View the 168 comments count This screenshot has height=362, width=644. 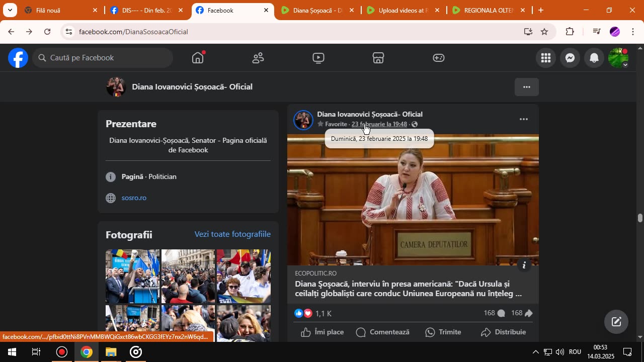tap(494, 313)
